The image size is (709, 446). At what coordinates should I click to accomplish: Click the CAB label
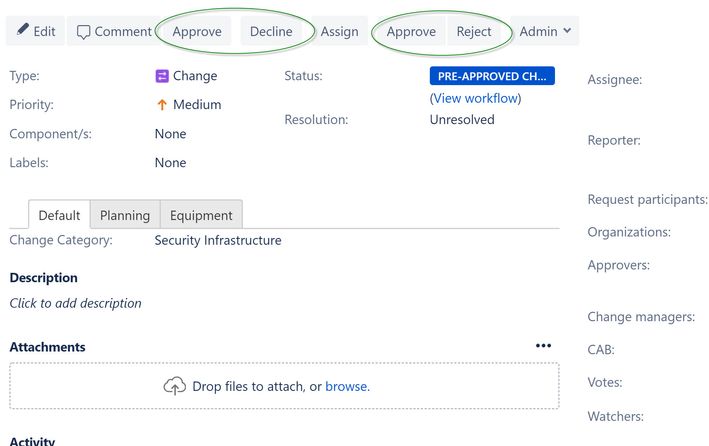point(601,350)
